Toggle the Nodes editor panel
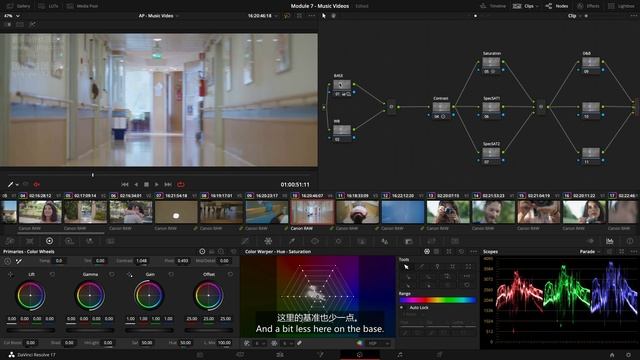Viewport: 640px width, 360px height. (557, 6)
